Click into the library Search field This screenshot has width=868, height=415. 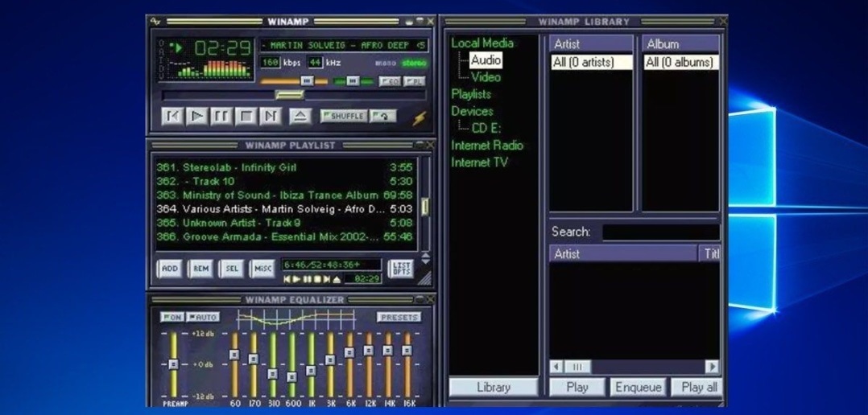tap(660, 232)
